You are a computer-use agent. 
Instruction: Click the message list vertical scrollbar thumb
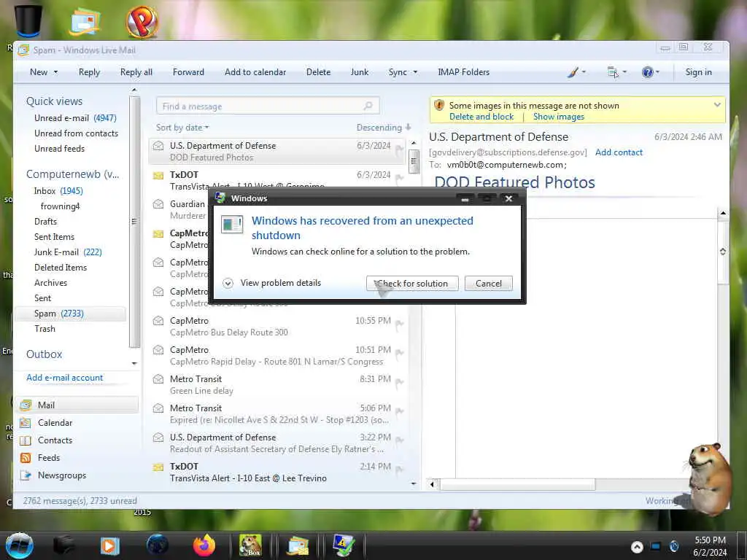[414, 161]
